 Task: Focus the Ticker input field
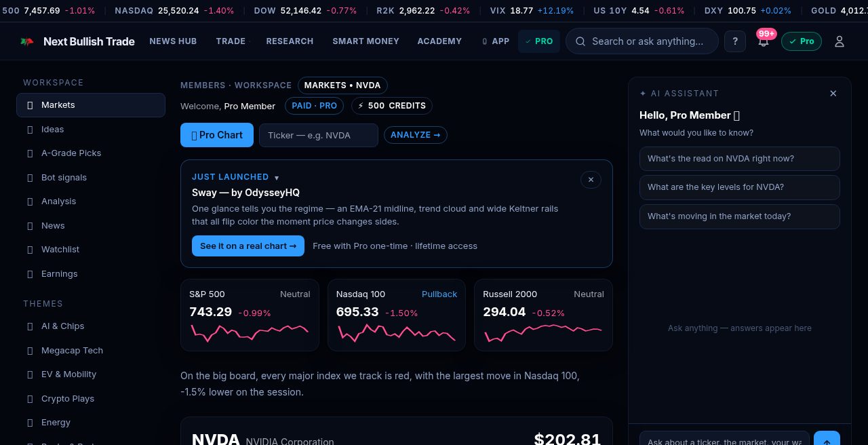319,135
